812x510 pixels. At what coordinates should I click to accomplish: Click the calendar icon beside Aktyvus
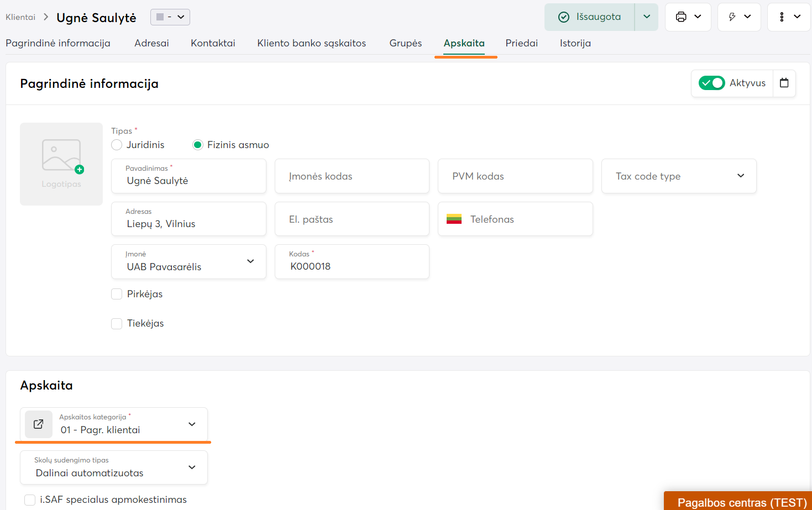[784, 83]
